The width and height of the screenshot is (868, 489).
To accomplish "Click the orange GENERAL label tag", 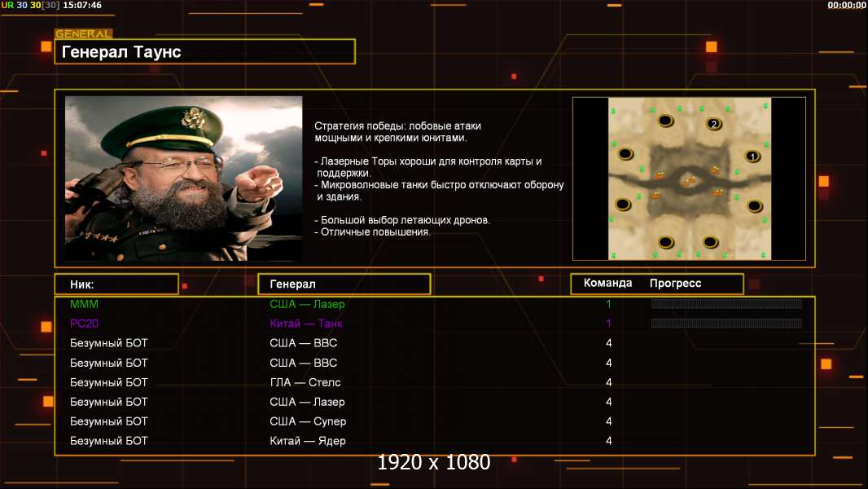I will point(84,33).
